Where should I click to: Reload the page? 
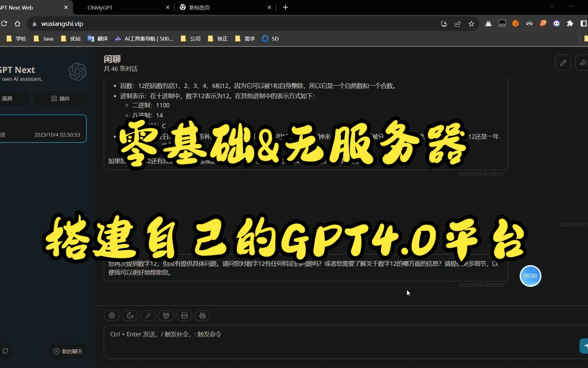point(4,24)
